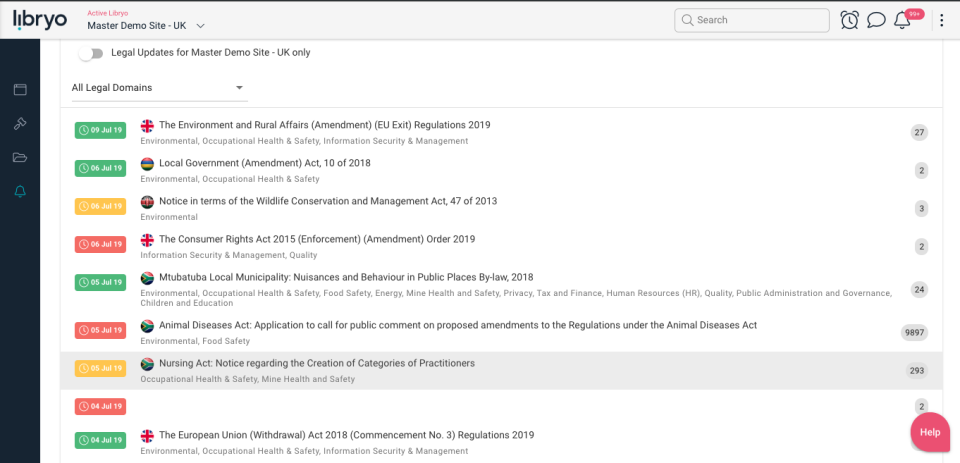Open Environment and Rural Affairs (Amendment) Regulations update
Image resolution: width=960 pixels, height=463 pixels.
point(325,125)
